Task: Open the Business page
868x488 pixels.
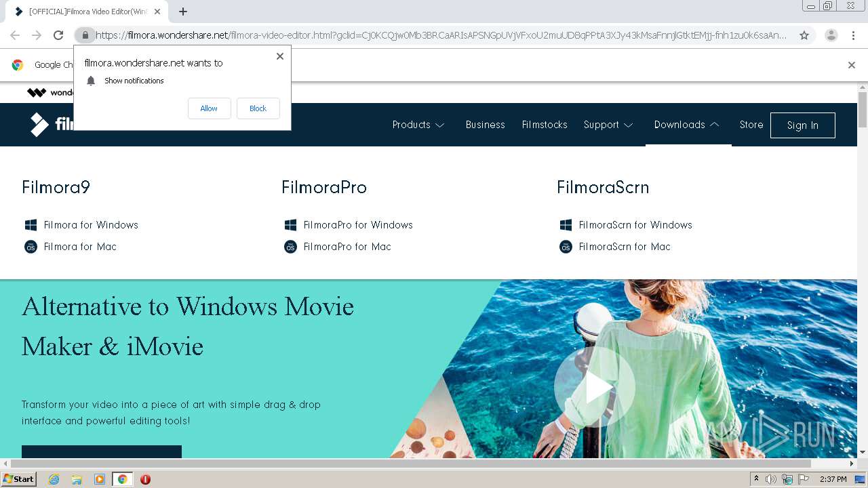Action: coord(485,125)
